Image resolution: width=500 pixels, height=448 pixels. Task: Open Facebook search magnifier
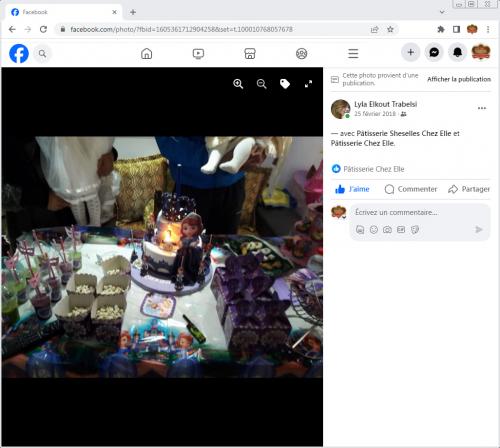42,53
